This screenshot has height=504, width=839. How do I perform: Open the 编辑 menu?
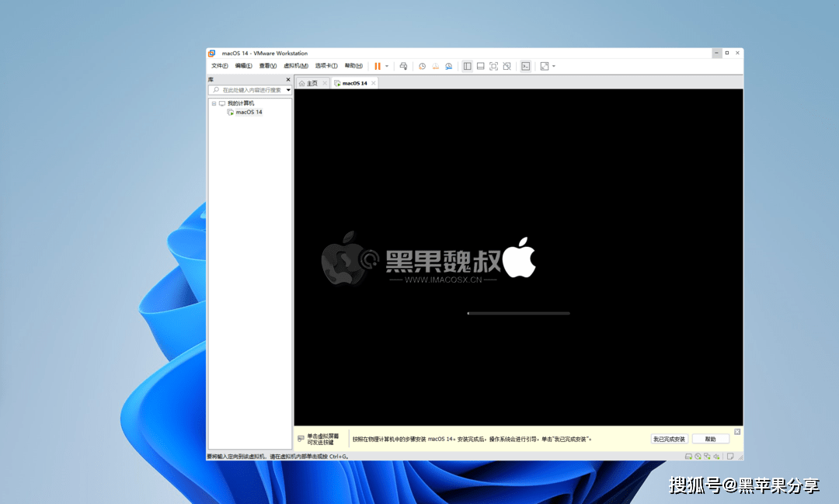coord(243,66)
